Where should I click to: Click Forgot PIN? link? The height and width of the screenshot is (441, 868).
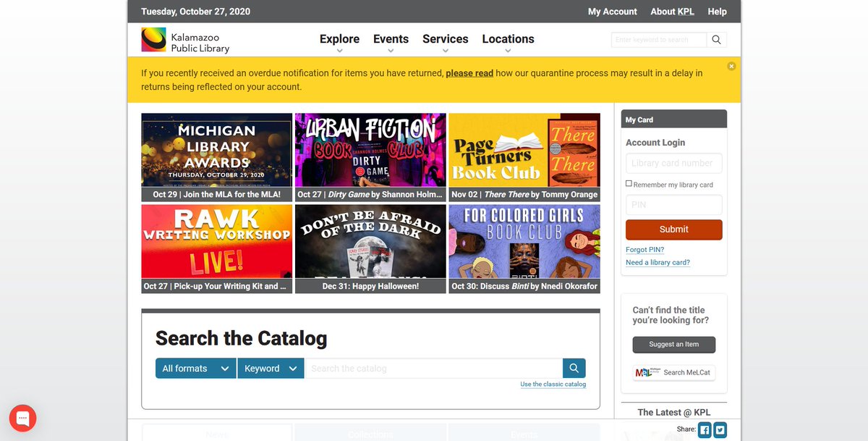(x=645, y=250)
